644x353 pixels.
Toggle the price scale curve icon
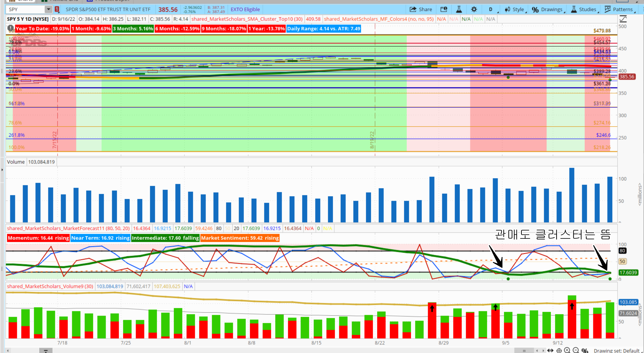(623, 19)
